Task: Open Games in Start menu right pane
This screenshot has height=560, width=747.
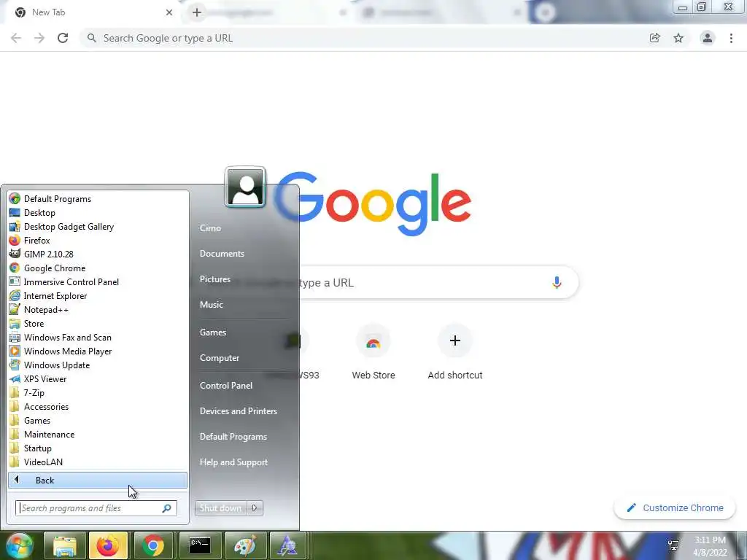Action: (212, 332)
